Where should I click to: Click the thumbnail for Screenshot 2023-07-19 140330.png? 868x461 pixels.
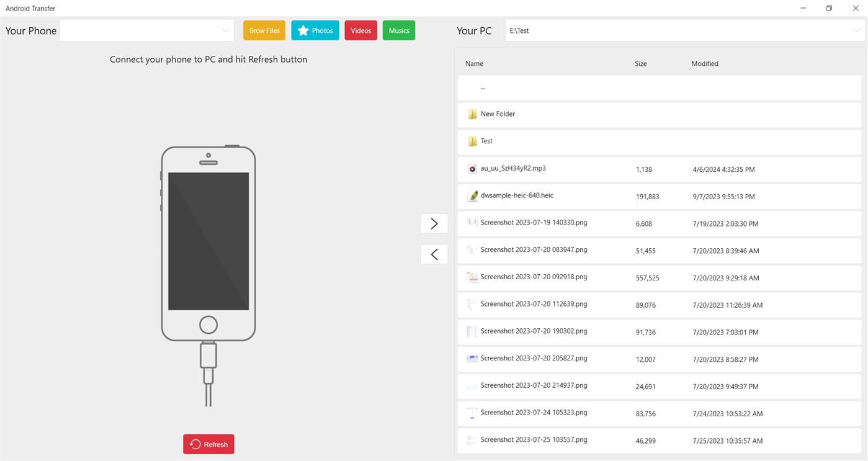pos(472,222)
